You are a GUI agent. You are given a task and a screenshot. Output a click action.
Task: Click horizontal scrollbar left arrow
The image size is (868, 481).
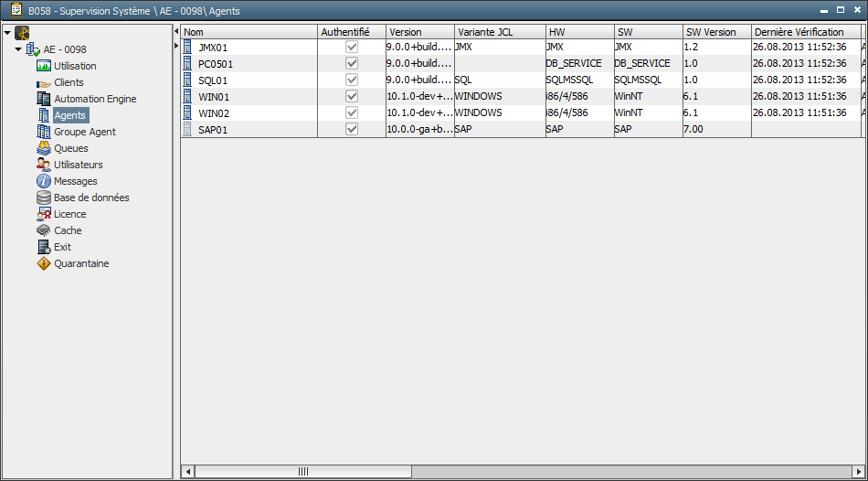point(187,472)
